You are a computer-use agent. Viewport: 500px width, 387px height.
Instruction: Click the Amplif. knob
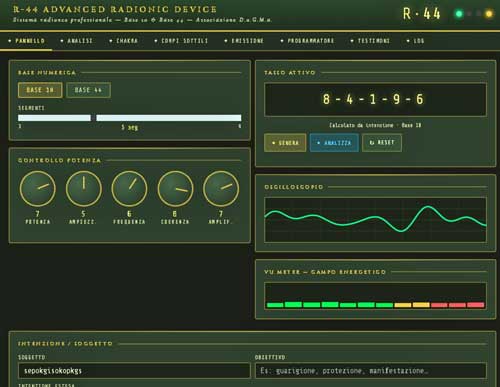coord(221,189)
